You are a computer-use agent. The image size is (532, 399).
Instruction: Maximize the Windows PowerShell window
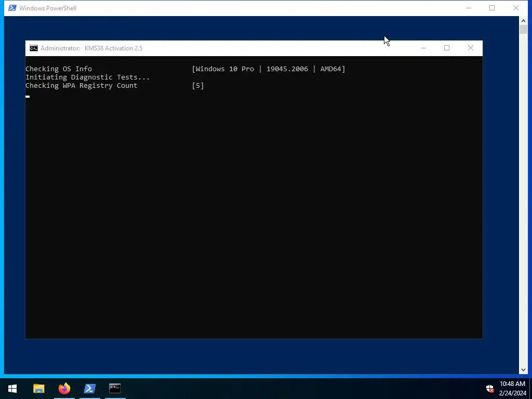click(492, 8)
